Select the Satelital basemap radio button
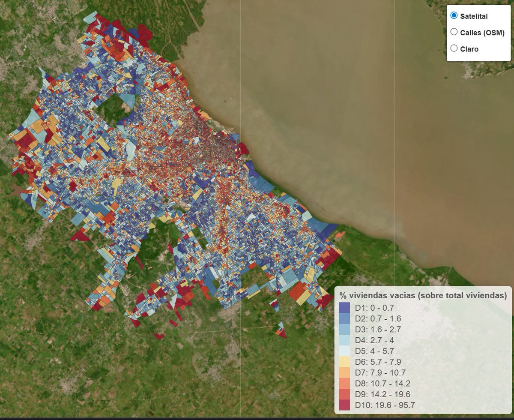The width and height of the screenshot is (514, 420). pos(454,15)
